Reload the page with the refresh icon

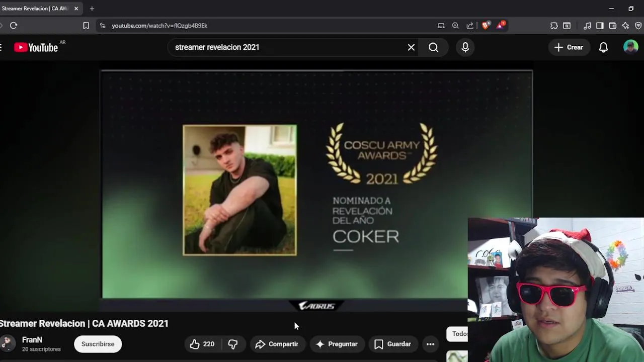click(x=14, y=26)
